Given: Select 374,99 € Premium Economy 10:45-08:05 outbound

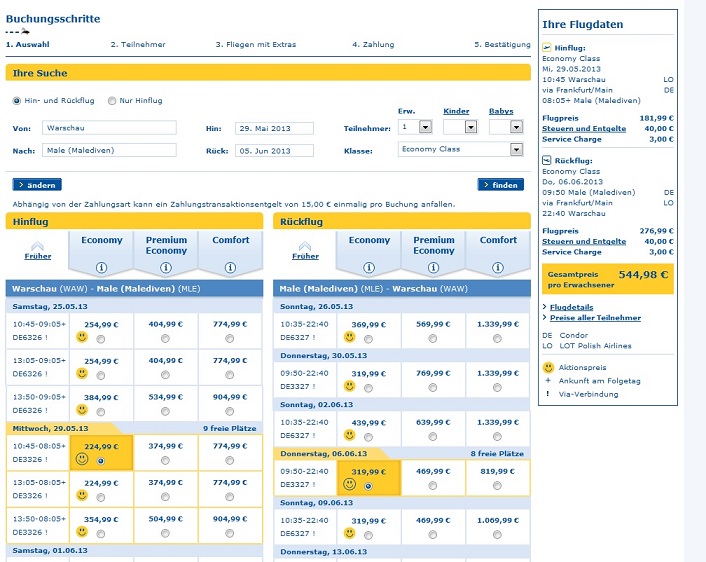Looking at the screenshot, I should click(x=165, y=460).
